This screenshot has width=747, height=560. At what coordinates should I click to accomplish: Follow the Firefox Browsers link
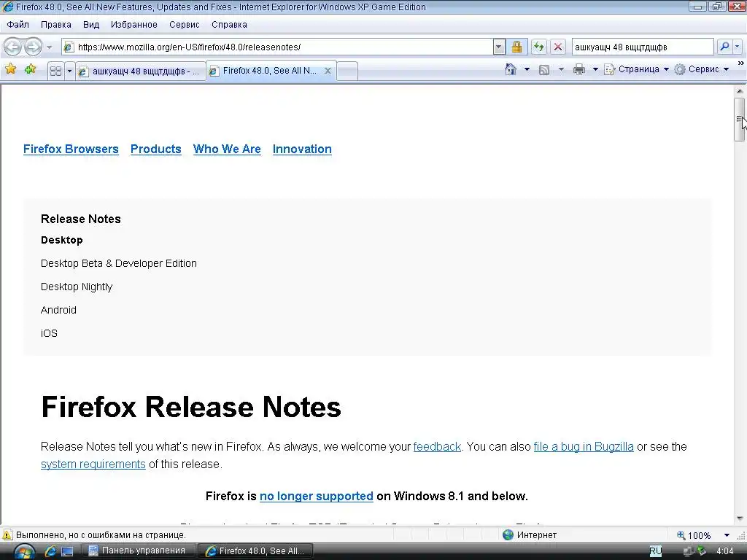(71, 149)
